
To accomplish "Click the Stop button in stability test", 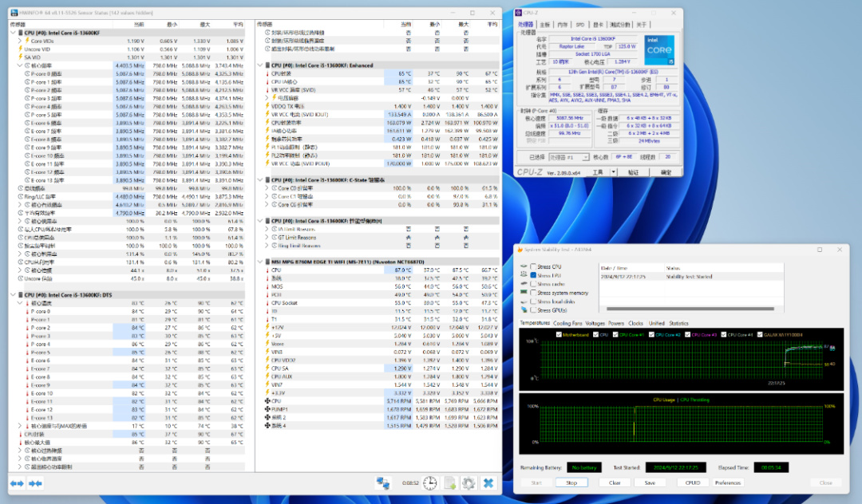I will 571,482.
